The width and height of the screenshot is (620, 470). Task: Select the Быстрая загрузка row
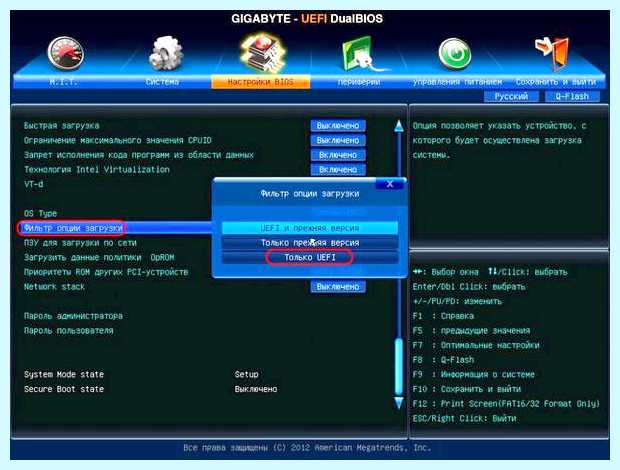coord(62,126)
